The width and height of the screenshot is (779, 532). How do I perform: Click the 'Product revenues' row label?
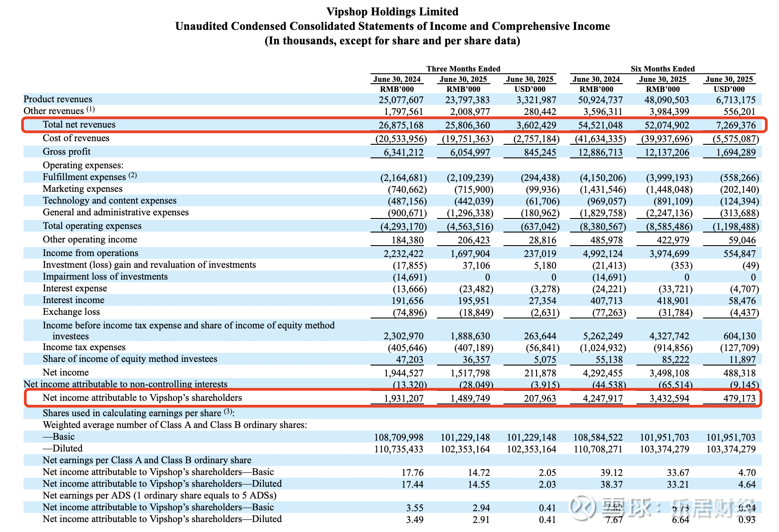click(x=58, y=99)
